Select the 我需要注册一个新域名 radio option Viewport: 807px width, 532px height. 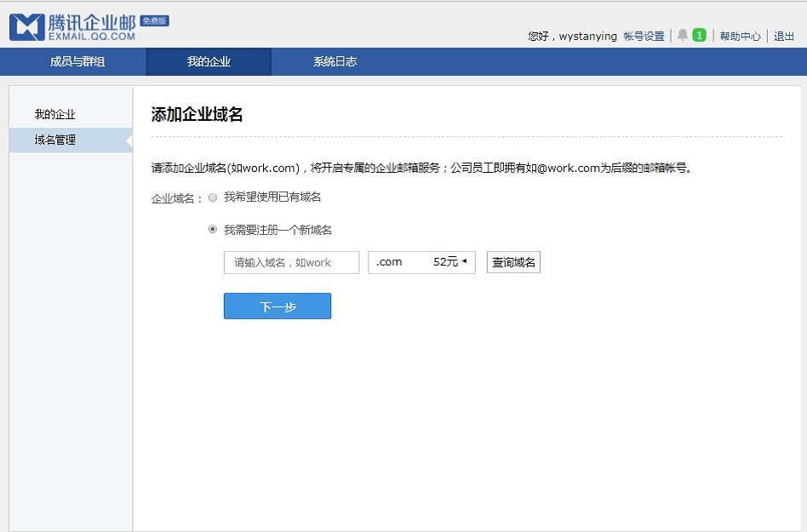[x=212, y=229]
